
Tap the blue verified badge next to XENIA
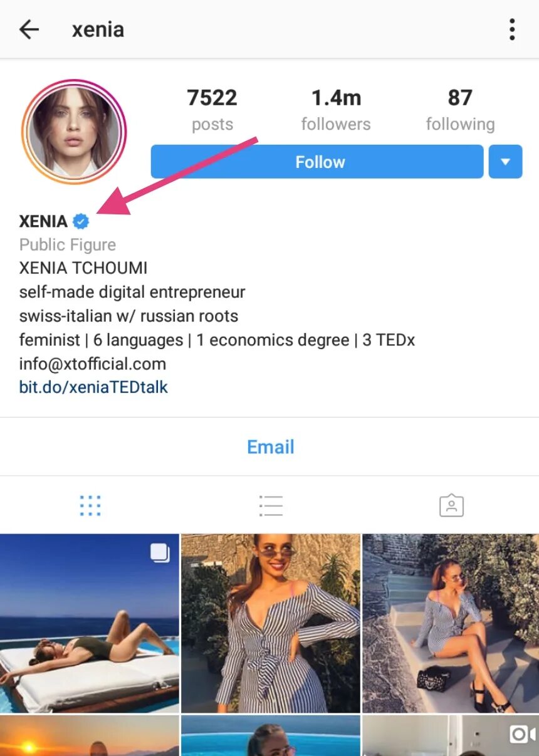click(x=81, y=221)
